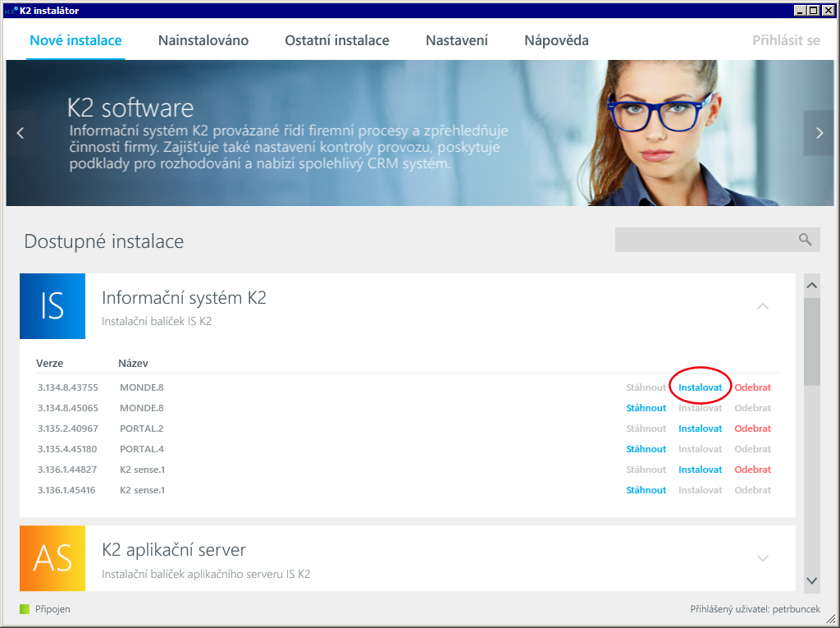Select version text 3.136.1.44827
This screenshot has width=840, height=628.
(x=67, y=470)
